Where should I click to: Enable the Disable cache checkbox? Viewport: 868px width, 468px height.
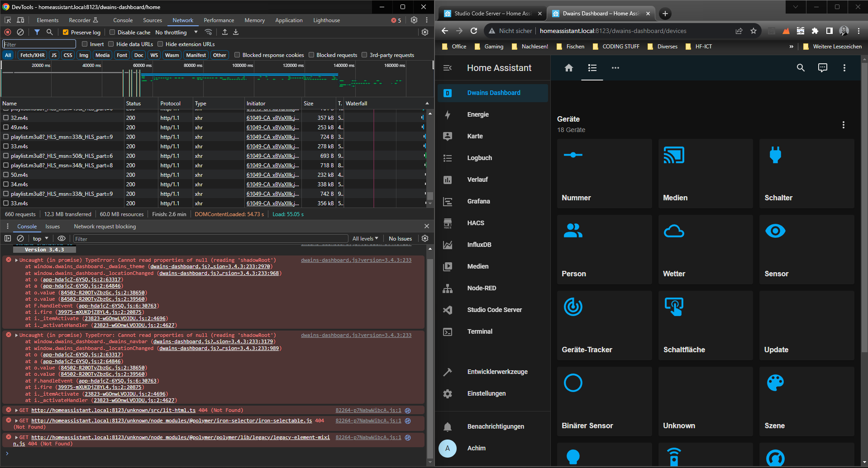[112, 32]
